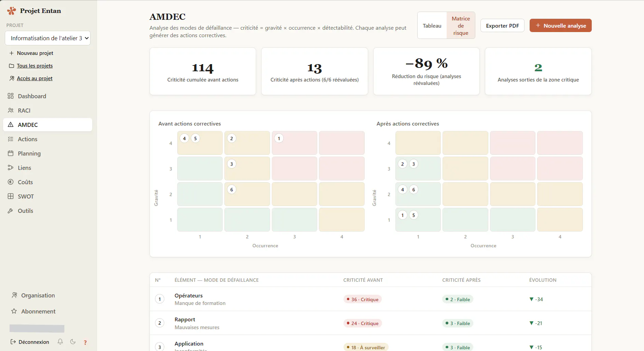Click the Planning calendar icon
644x351 pixels.
11,153
